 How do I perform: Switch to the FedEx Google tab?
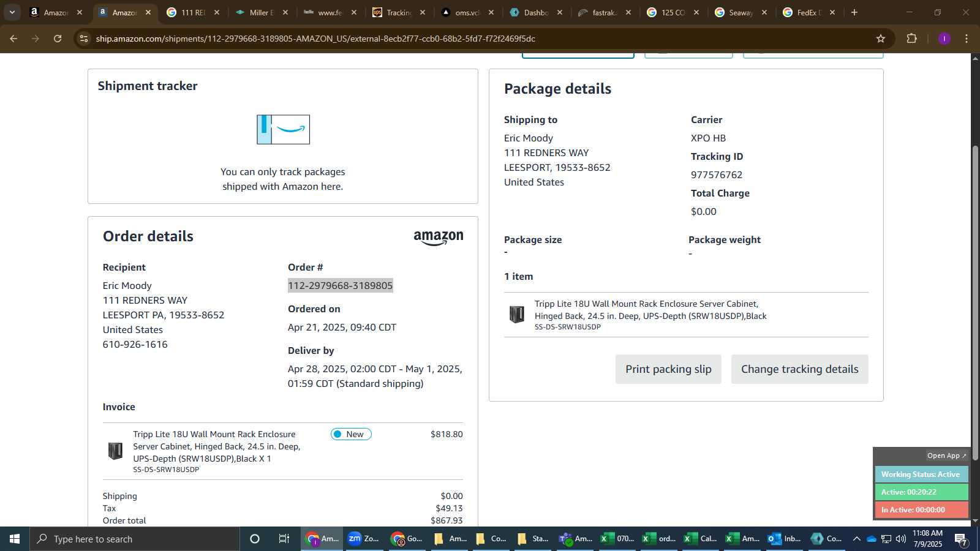tap(809, 12)
